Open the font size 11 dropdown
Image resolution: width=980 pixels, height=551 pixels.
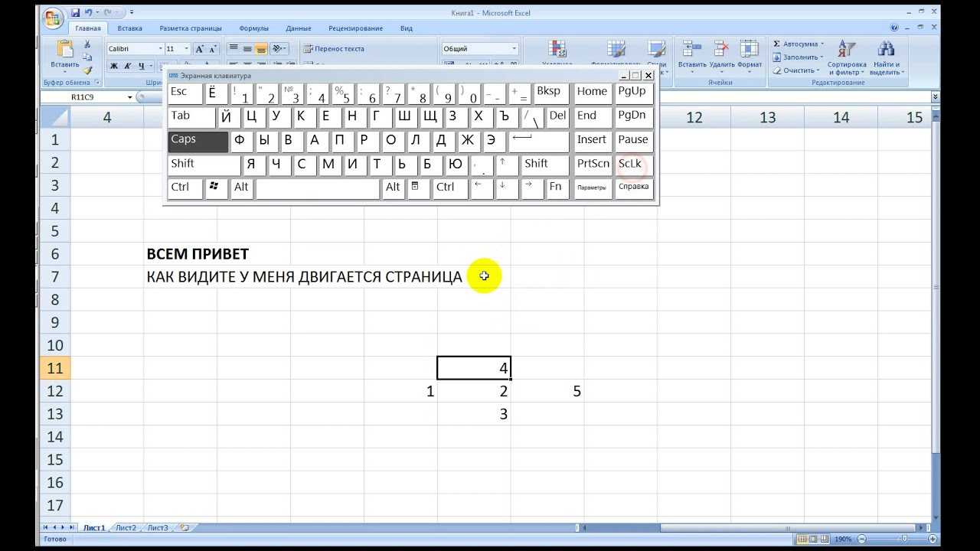click(x=186, y=48)
